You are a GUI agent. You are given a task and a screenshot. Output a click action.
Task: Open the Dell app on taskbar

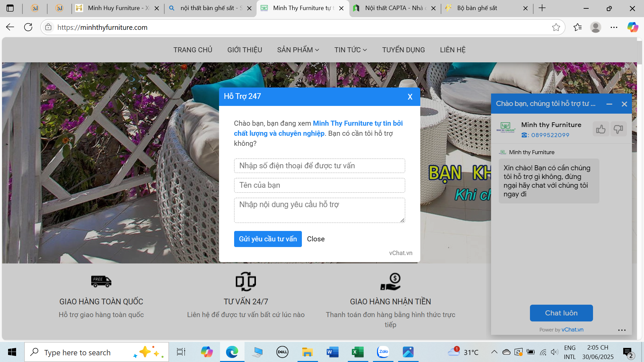tap(282, 352)
